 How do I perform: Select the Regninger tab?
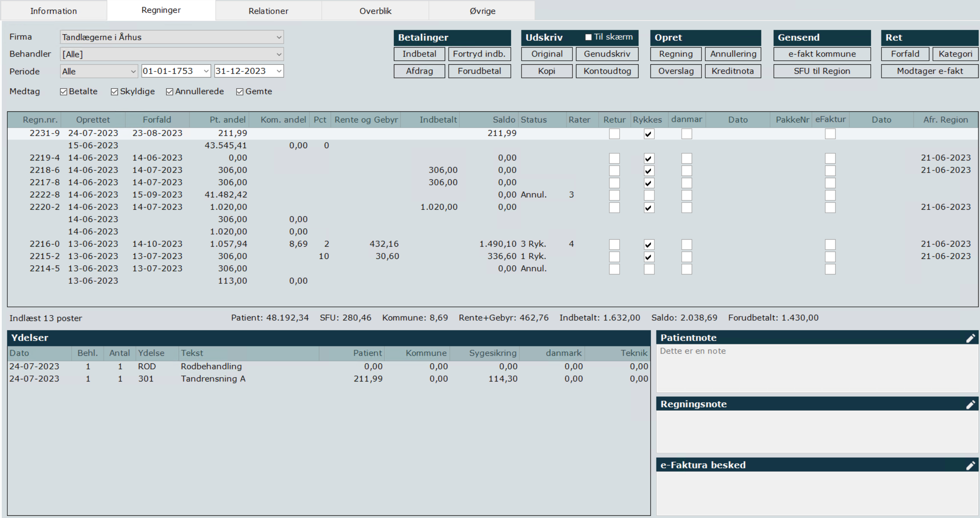[x=161, y=10]
